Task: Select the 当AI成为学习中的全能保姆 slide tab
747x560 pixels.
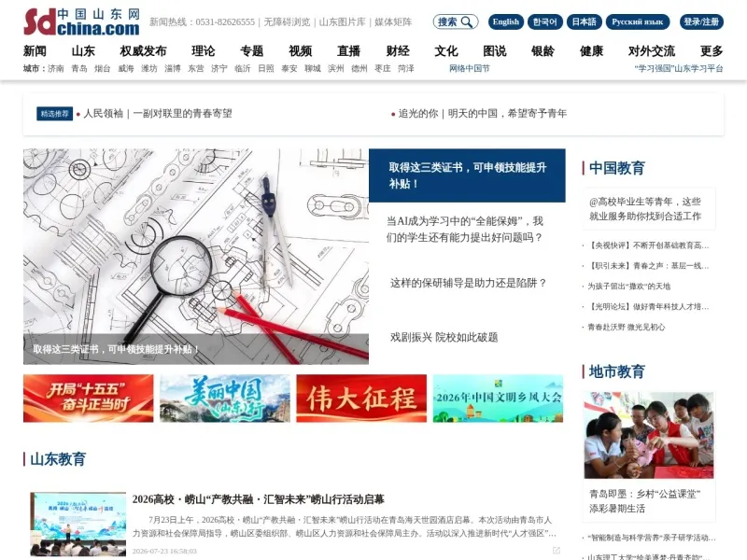Action: (x=465, y=229)
